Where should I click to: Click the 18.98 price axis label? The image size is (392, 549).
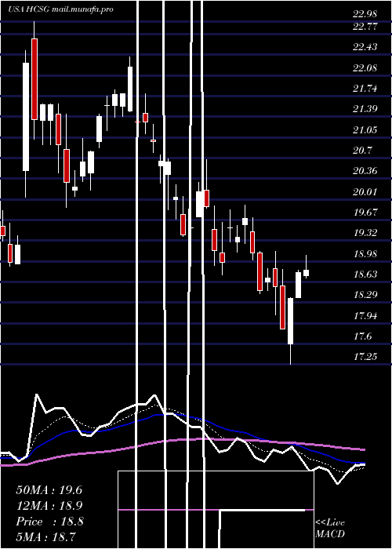coord(365,254)
